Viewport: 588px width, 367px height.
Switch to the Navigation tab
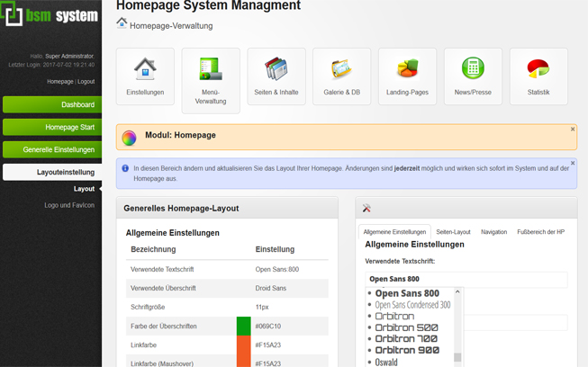click(x=493, y=232)
